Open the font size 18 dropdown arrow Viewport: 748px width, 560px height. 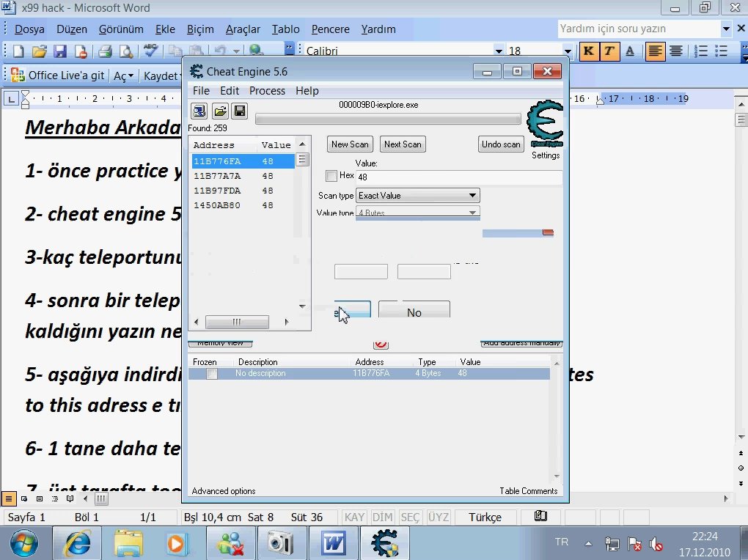567,51
